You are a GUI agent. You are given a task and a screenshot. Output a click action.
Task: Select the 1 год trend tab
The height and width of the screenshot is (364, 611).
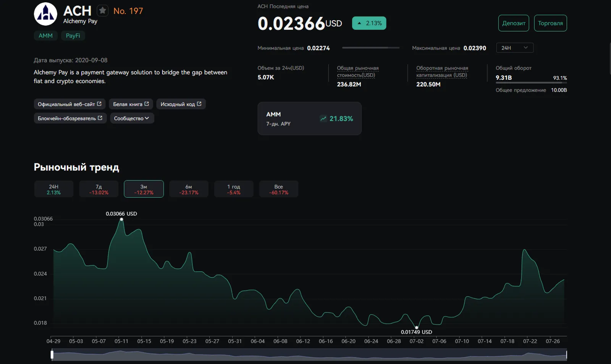pyautogui.click(x=234, y=189)
